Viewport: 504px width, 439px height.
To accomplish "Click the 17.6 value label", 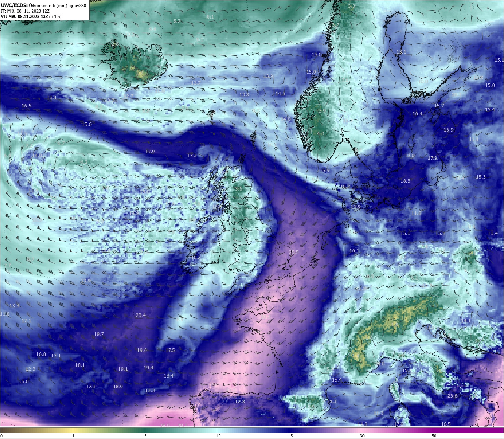I will click(x=398, y=424).
